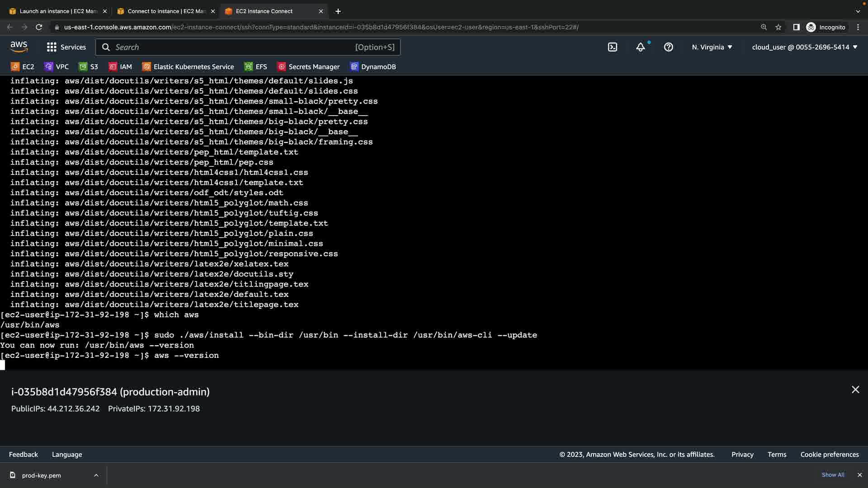Viewport: 868px width, 488px height.
Task: Expand the prod-key.pem download options chevron
Action: point(96,475)
